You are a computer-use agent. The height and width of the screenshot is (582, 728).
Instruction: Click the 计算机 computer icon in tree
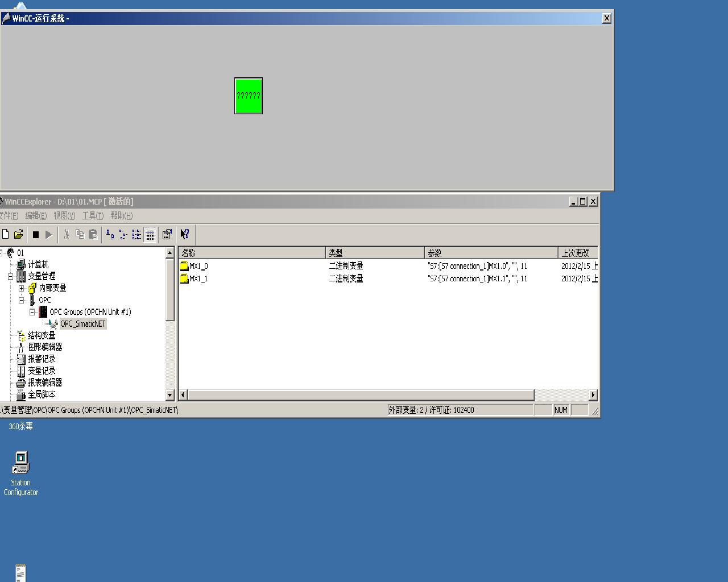click(21, 264)
